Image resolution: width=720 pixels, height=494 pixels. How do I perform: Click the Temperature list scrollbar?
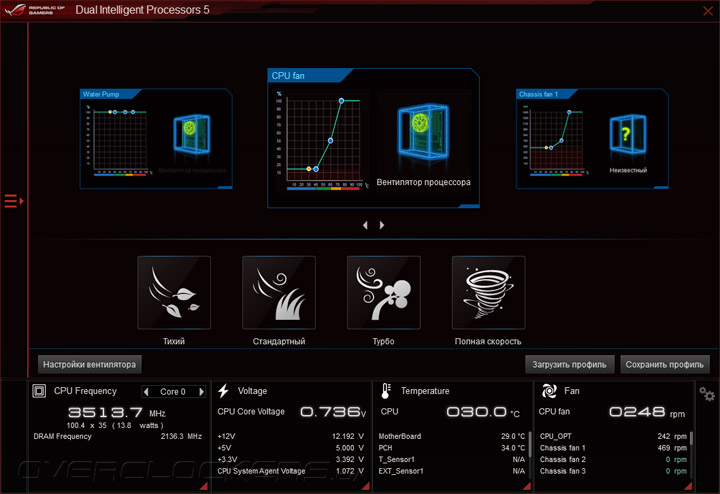[x=529, y=443]
